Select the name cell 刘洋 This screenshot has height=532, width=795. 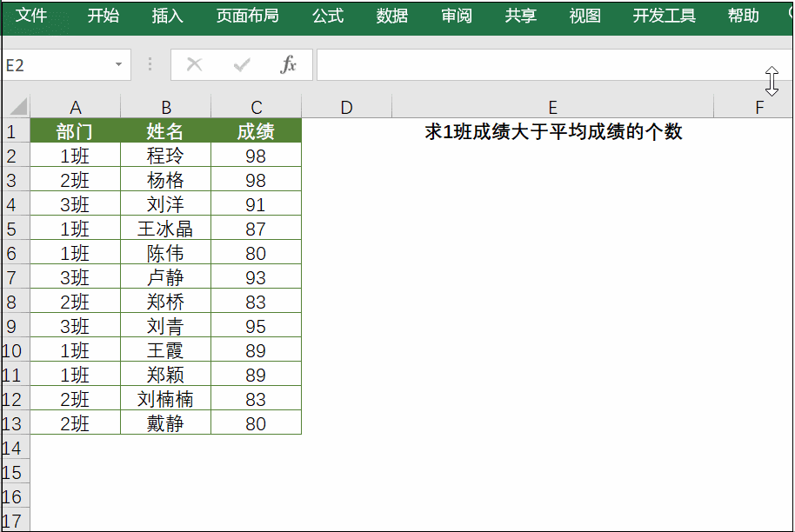point(165,204)
